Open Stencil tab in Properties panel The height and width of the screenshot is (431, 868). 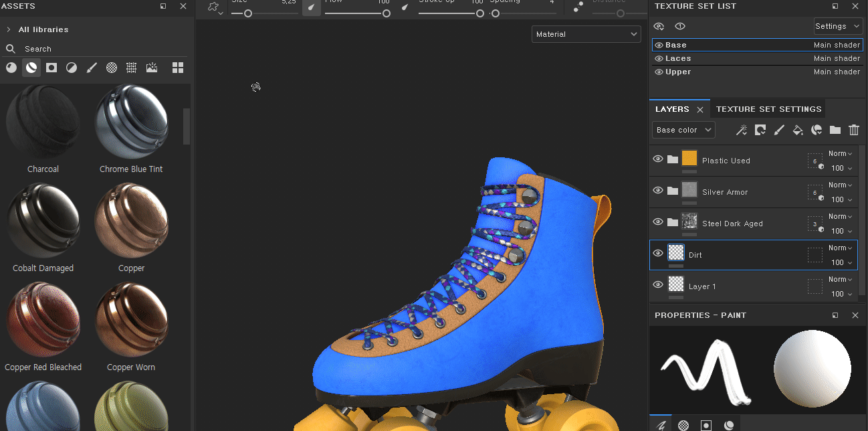coord(706,424)
